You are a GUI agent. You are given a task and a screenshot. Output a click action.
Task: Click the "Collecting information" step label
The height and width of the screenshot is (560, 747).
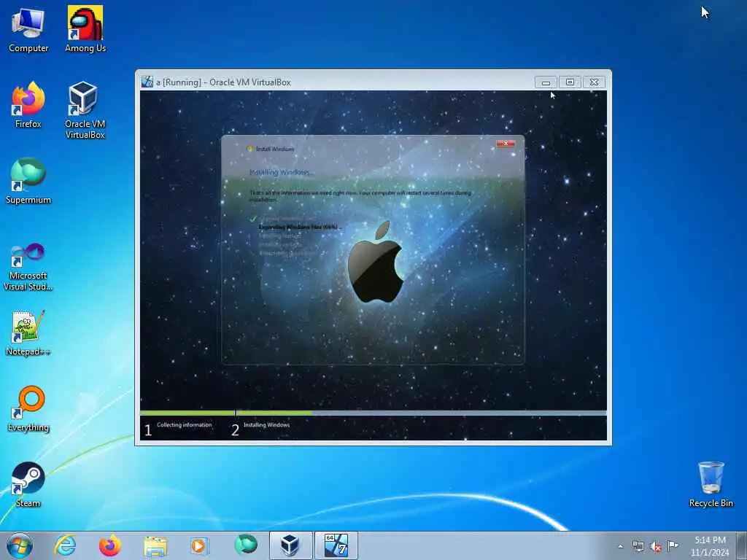[x=185, y=425]
